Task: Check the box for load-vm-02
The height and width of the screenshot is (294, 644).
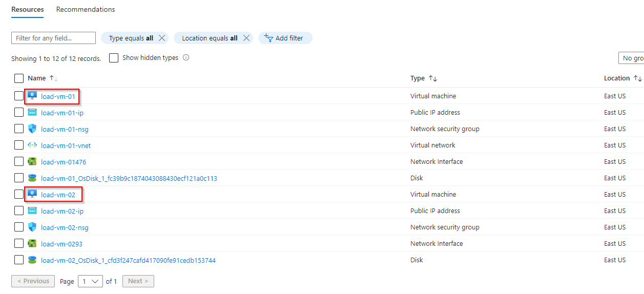Action: pos(19,194)
